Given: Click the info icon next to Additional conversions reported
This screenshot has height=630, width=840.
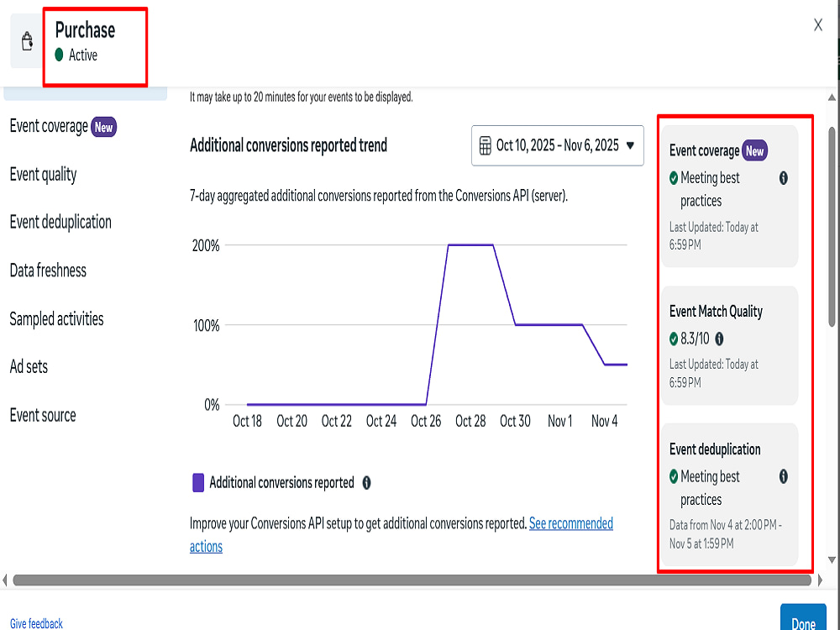Looking at the screenshot, I should [366, 483].
